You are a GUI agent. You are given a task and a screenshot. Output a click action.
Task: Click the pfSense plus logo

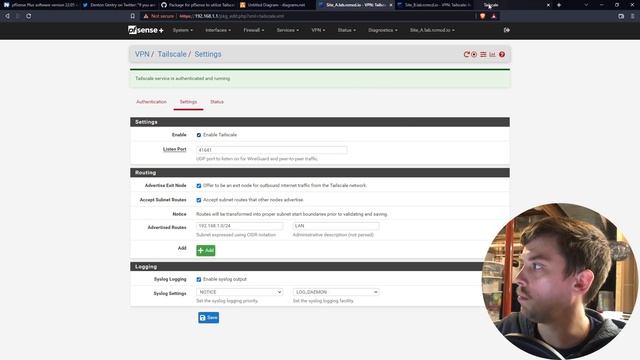[146, 30]
